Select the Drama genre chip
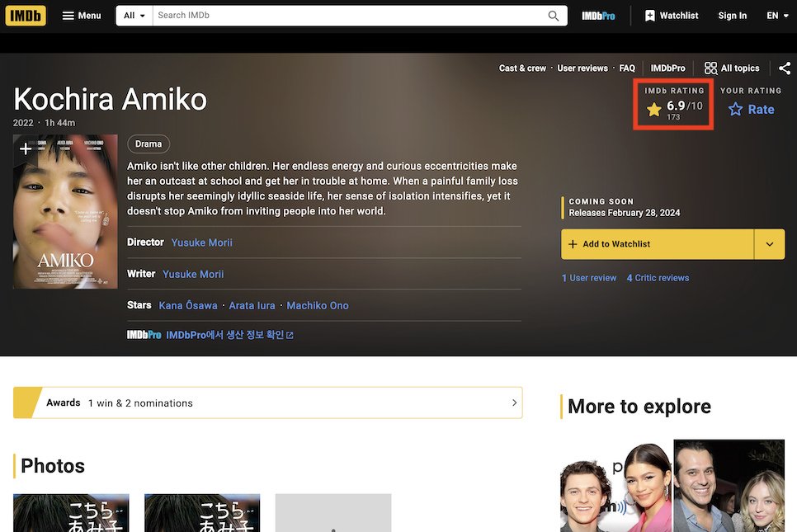The image size is (797, 532). (149, 144)
